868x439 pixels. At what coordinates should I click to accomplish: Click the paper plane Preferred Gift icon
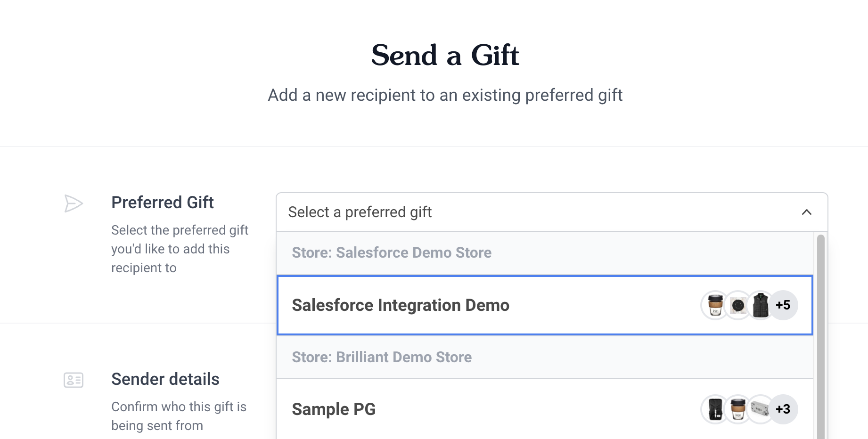[x=74, y=203]
